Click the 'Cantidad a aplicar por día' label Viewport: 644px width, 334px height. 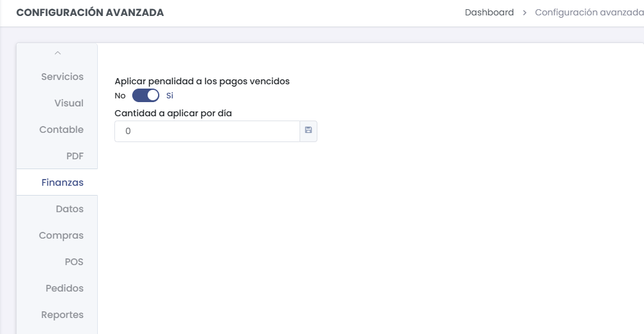click(173, 113)
